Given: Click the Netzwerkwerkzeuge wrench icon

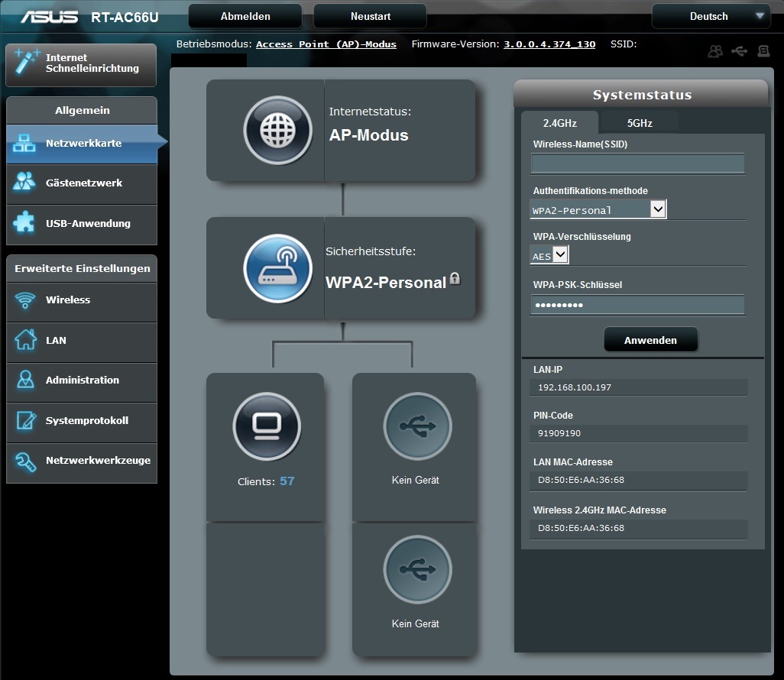Looking at the screenshot, I should (x=25, y=461).
